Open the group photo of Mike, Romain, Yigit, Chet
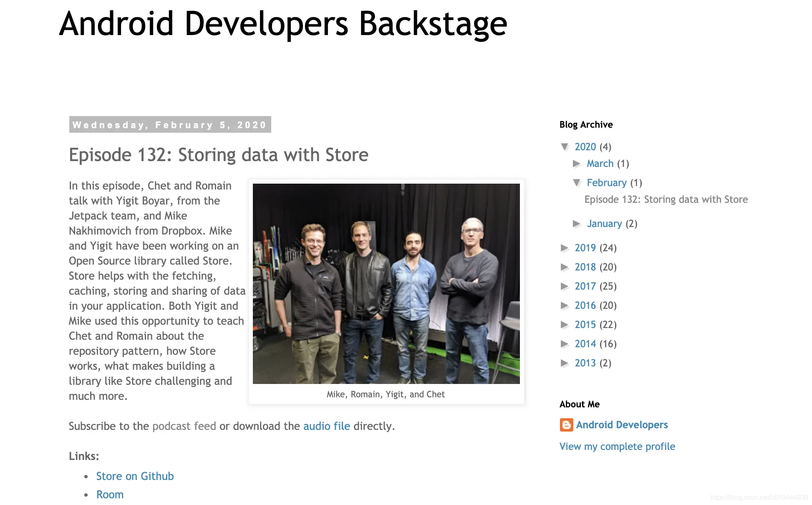The image size is (812, 505). 386,284
